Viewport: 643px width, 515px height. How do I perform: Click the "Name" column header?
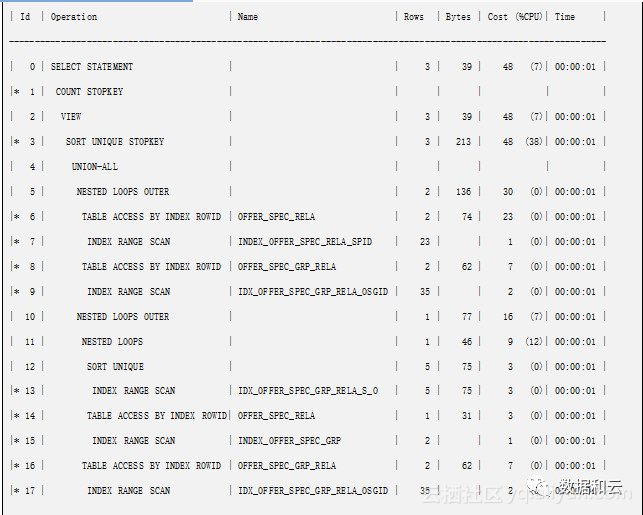[x=248, y=17]
